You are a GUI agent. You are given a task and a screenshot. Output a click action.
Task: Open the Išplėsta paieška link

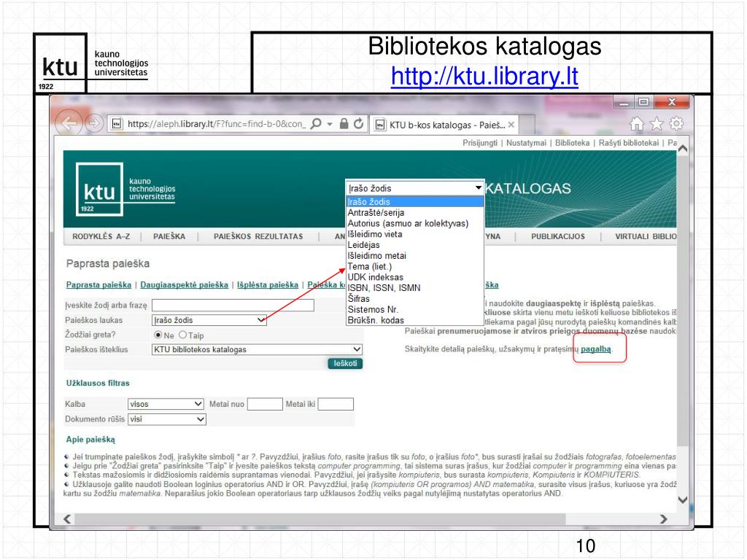click(268, 285)
